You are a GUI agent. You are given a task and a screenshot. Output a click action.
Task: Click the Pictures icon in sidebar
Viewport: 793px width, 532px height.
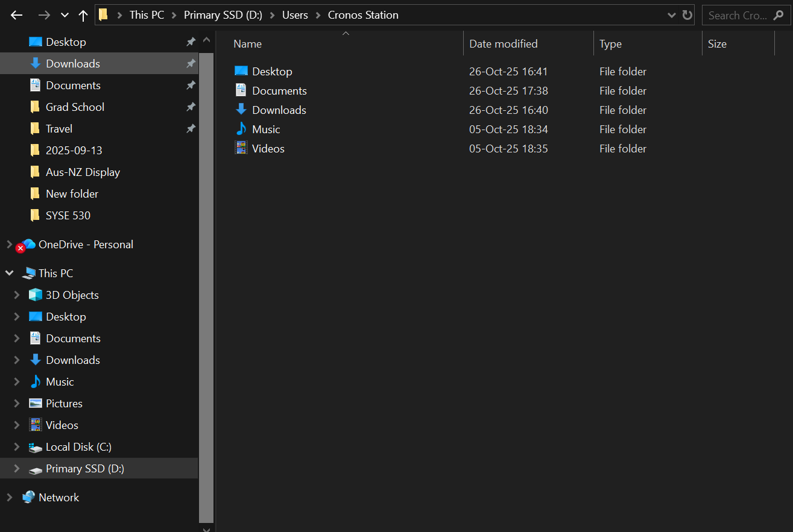pos(36,403)
